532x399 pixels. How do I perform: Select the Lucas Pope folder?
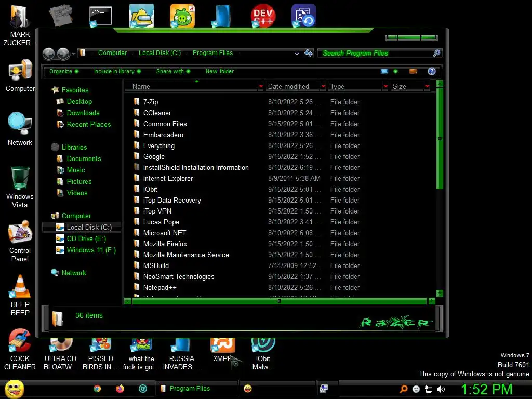161,222
